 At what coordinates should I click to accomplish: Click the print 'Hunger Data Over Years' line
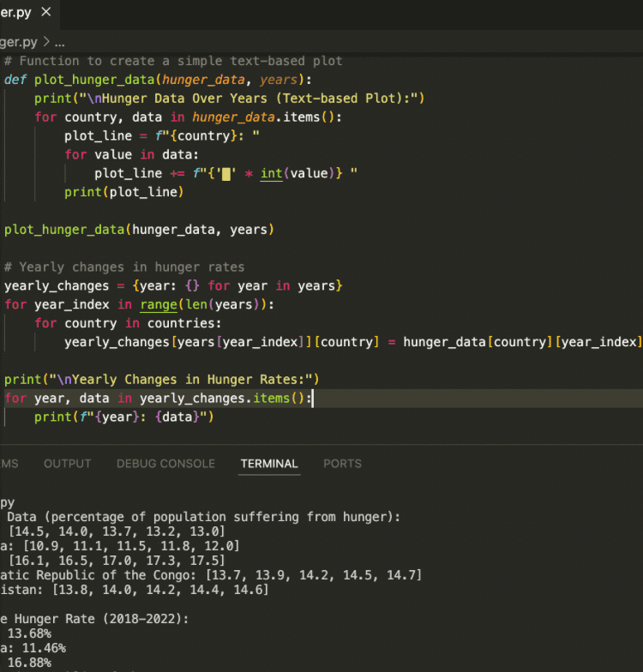point(230,99)
